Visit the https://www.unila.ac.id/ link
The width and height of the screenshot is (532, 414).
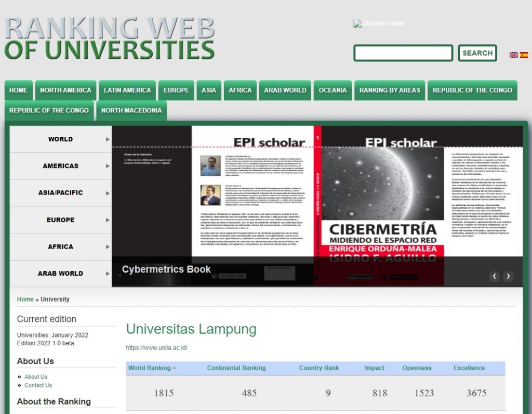tap(156, 348)
